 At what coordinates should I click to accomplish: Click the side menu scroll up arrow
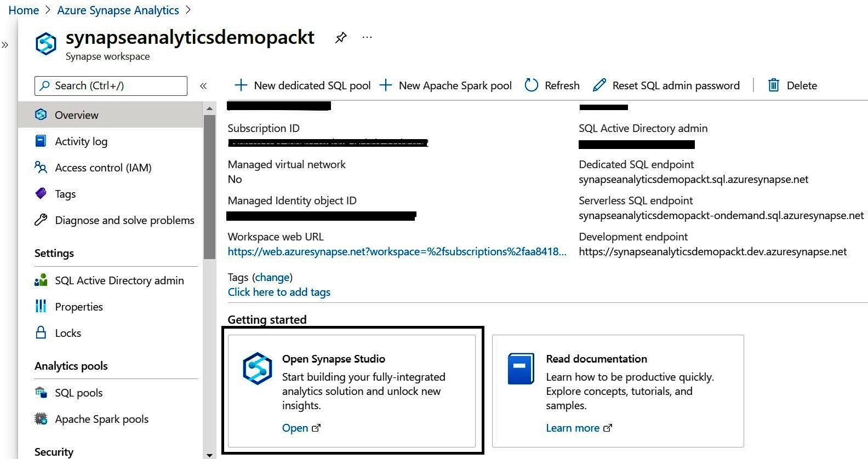[x=209, y=108]
